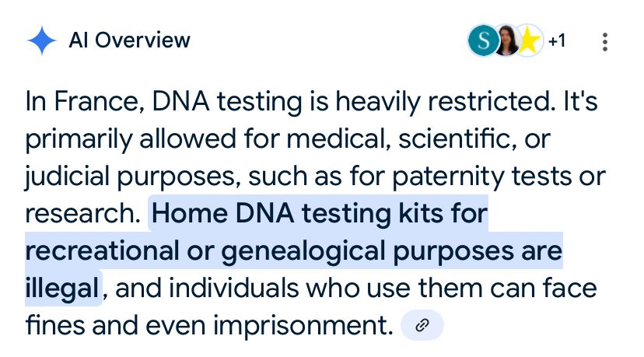Image resolution: width=644 pixels, height=357 pixels.
Task: Click the highlighted word illegal
Action: [62, 289]
